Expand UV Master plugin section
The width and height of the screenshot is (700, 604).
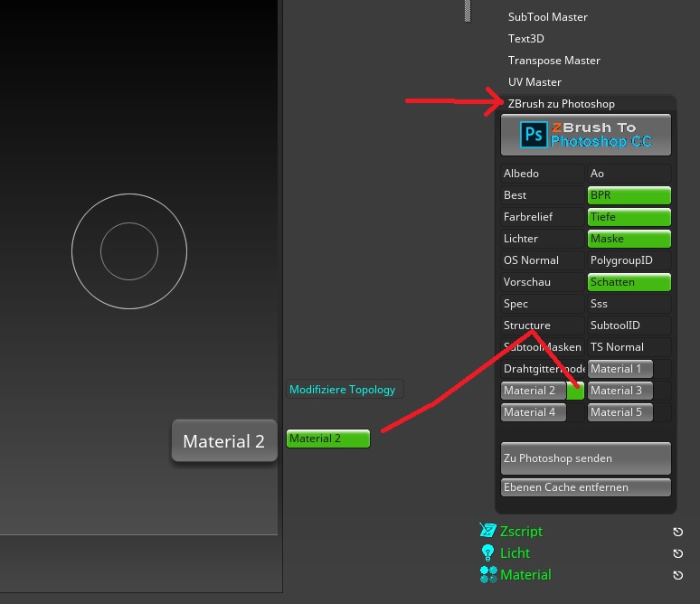coord(534,82)
